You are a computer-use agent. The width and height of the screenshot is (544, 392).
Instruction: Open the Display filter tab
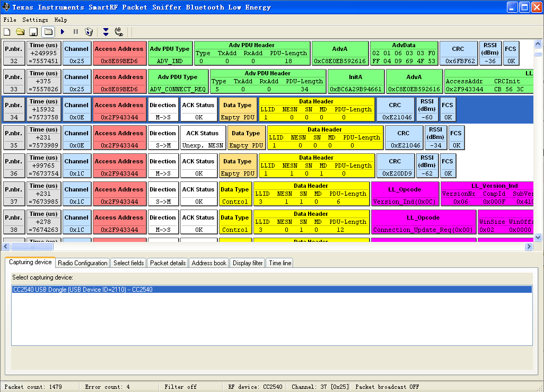coord(248,263)
